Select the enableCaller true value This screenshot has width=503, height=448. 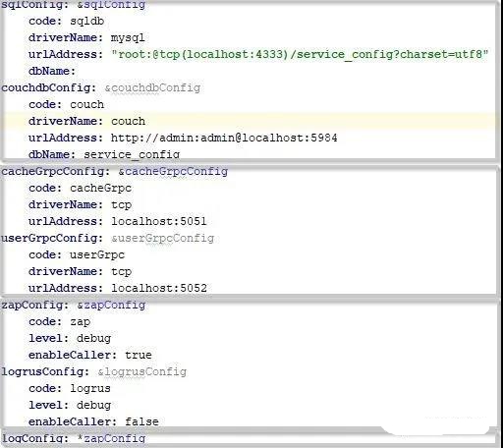pyautogui.click(x=139, y=356)
